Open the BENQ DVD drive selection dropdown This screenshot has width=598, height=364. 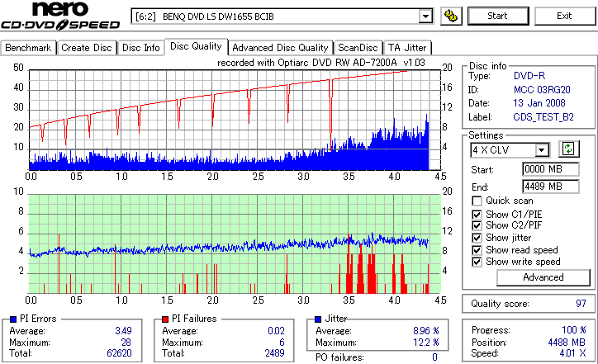click(425, 17)
